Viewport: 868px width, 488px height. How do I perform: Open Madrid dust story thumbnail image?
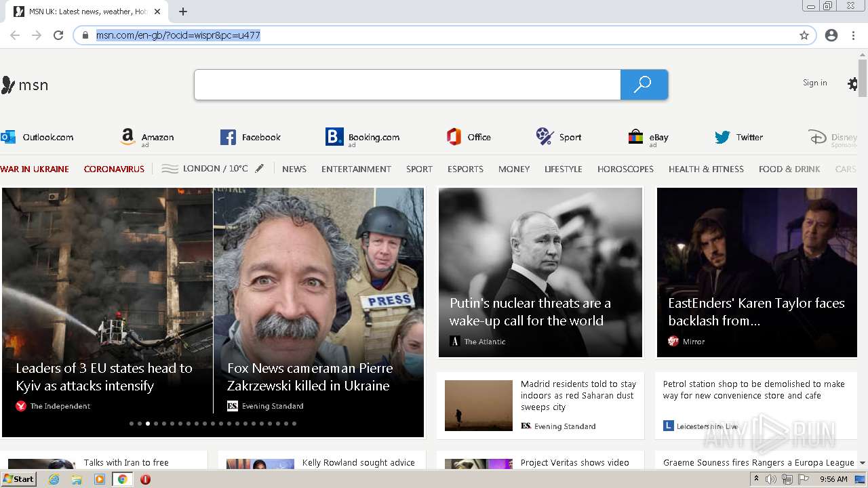click(479, 405)
